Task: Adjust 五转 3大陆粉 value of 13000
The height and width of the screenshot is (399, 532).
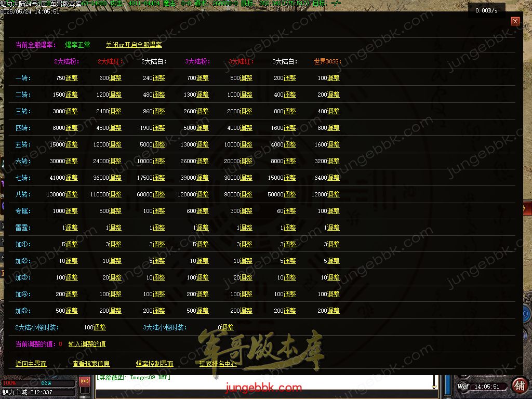Action: click(203, 144)
